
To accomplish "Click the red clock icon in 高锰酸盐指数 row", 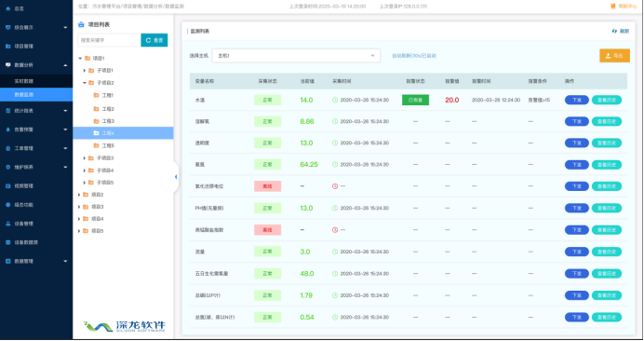I will (335, 230).
